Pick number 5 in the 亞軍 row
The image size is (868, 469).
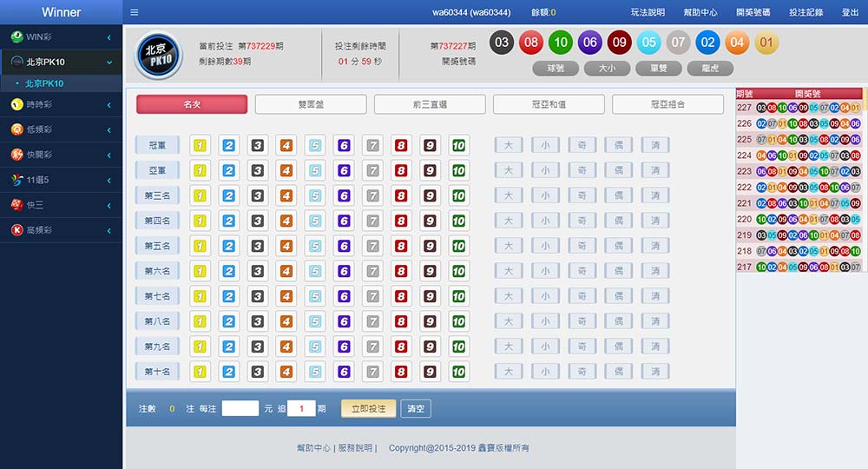click(x=315, y=170)
